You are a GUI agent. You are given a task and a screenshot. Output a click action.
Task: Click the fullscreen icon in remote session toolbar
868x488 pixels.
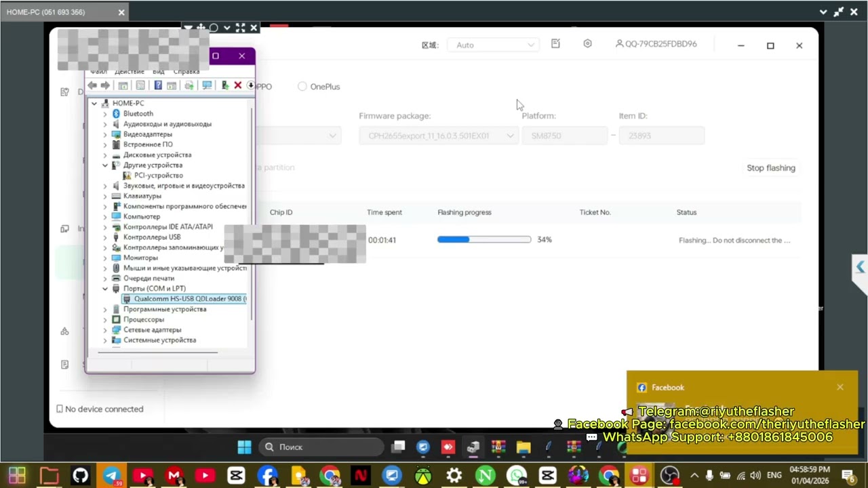pos(240,28)
